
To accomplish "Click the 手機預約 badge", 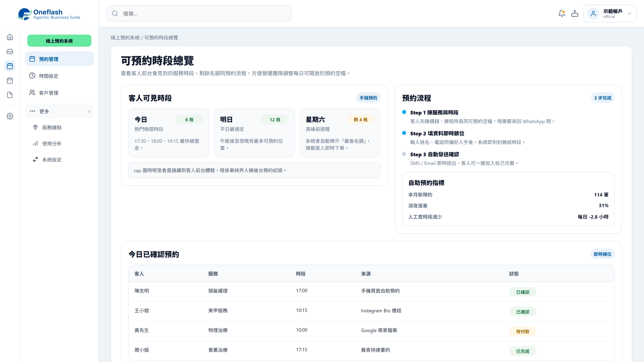I will click(x=368, y=98).
